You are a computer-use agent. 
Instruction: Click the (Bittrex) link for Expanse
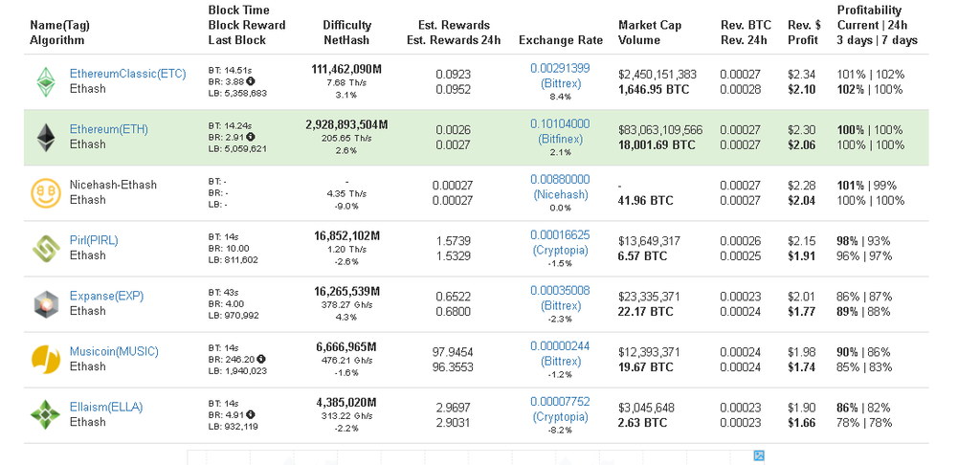tap(560, 305)
